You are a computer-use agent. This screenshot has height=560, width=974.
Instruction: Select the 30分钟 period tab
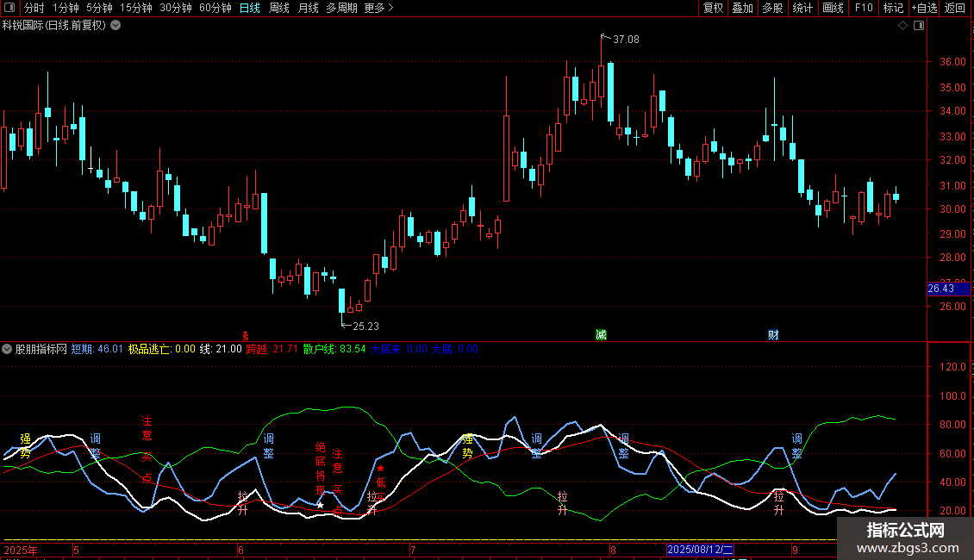(175, 8)
